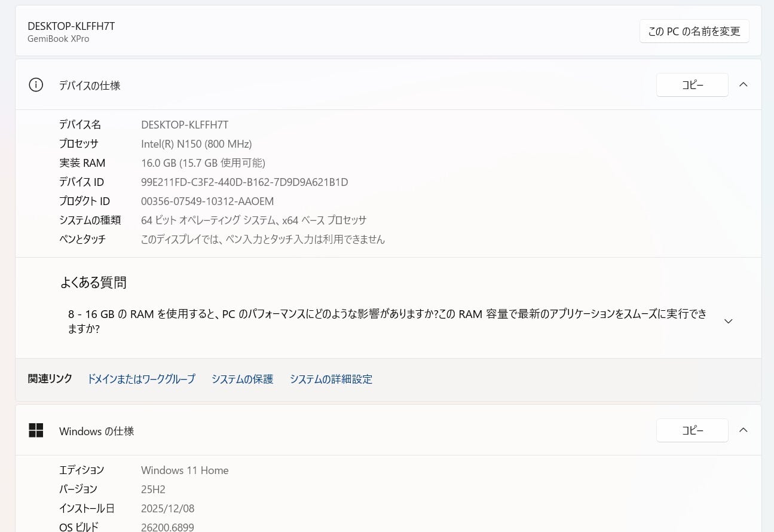774x532 pixels.
Task: Click pen and touch value text
Action: point(263,240)
